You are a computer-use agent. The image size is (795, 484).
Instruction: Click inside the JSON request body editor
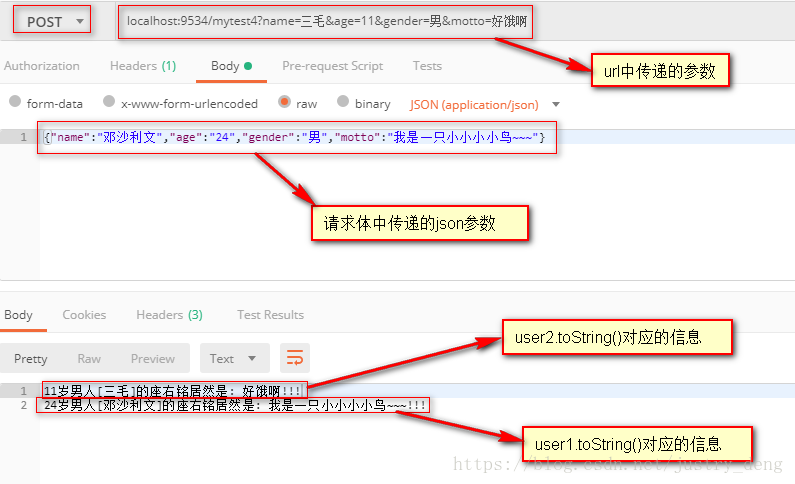(x=417, y=203)
